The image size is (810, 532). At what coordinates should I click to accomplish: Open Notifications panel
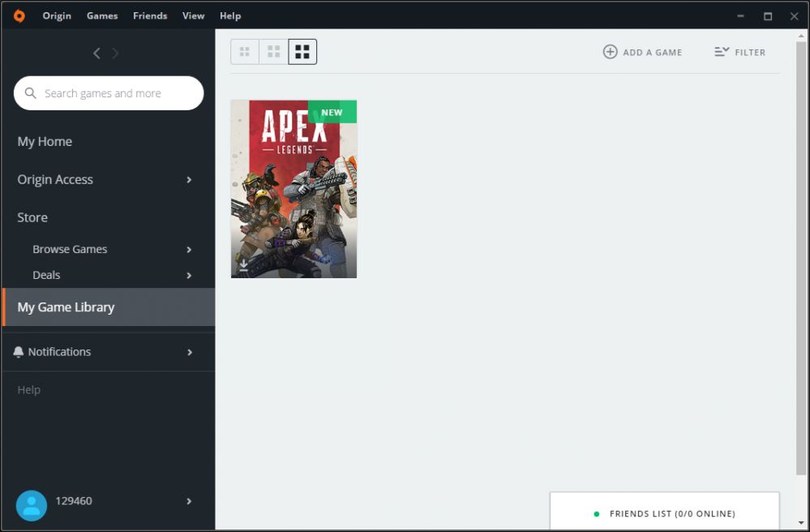pyautogui.click(x=59, y=352)
